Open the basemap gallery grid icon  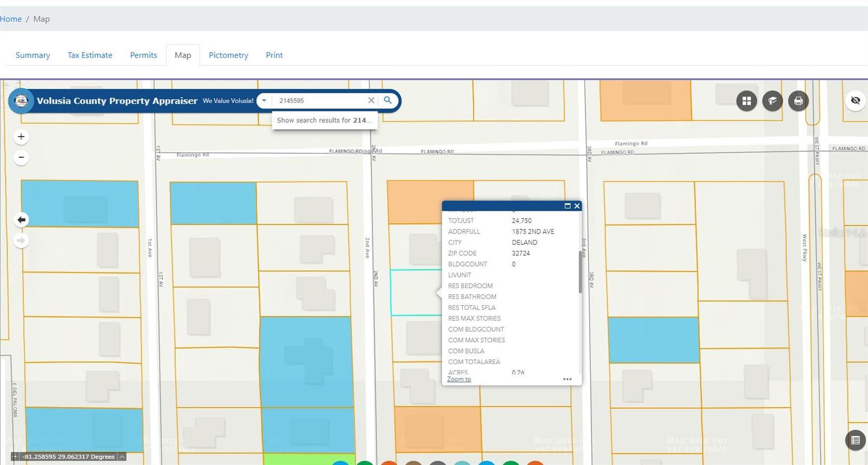746,101
